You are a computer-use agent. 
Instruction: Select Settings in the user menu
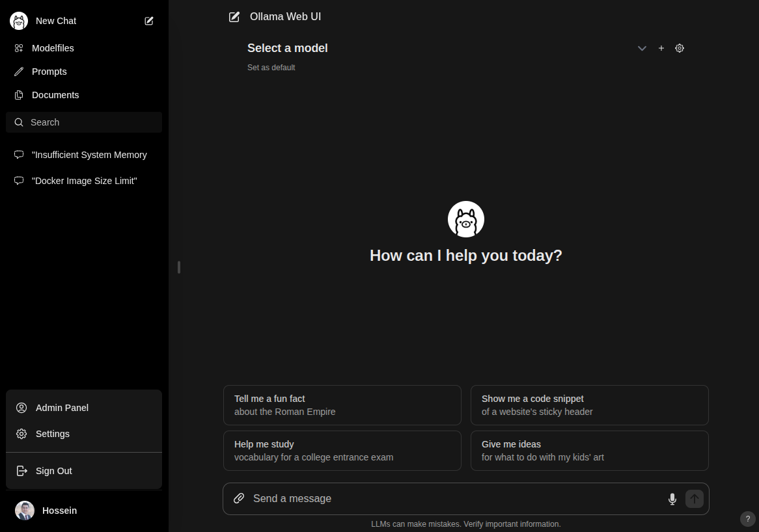[x=53, y=434]
